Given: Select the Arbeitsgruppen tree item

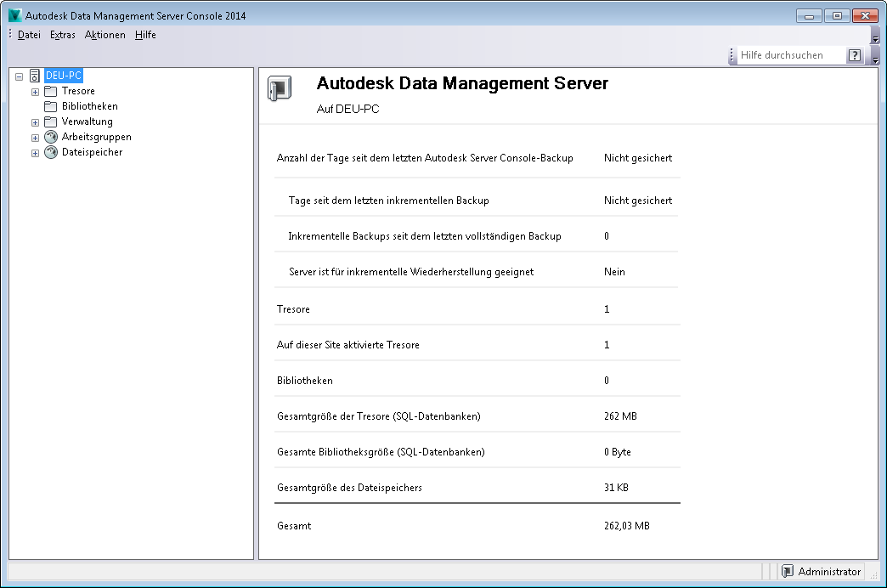Looking at the screenshot, I should pyautogui.click(x=96, y=137).
